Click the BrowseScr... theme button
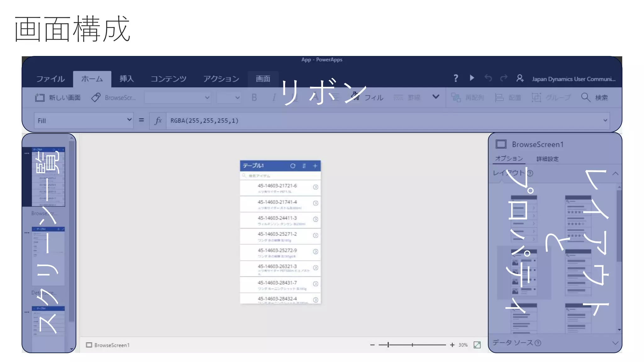 coord(114,97)
